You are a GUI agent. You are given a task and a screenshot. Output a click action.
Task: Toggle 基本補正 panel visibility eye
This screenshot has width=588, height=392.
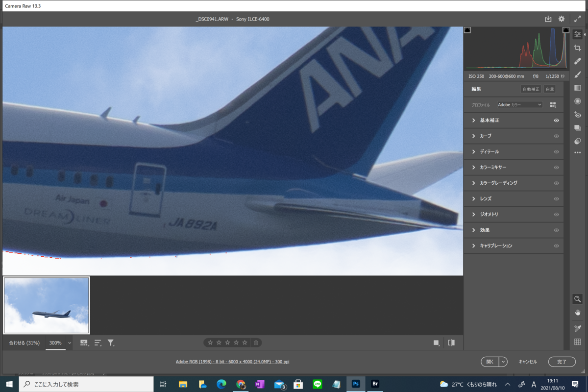tap(556, 121)
